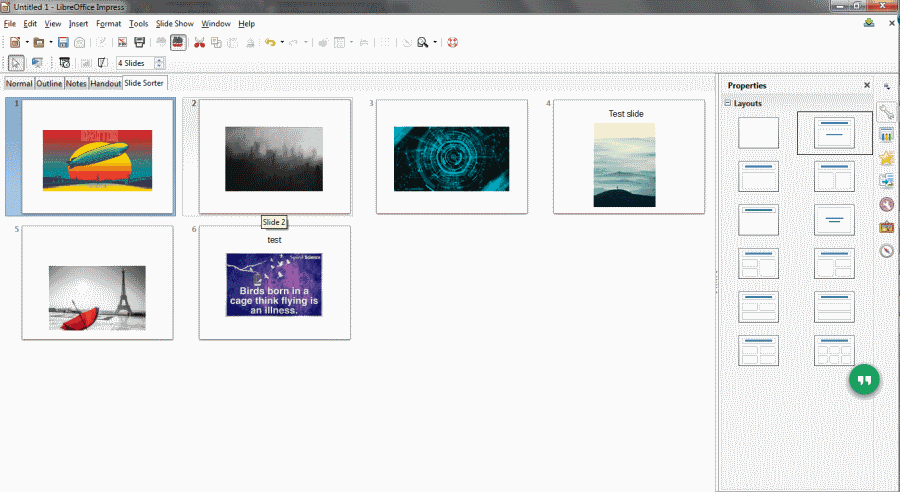This screenshot has height=492, width=900.
Task: Open Master Pages sidebar tab
Action: click(x=886, y=135)
